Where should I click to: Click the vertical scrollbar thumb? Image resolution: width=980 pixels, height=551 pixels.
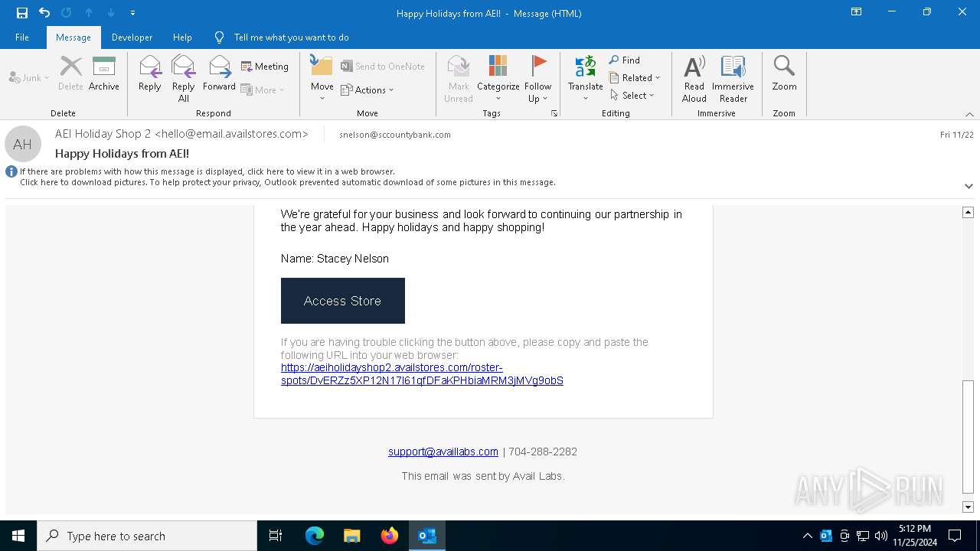[x=968, y=436]
